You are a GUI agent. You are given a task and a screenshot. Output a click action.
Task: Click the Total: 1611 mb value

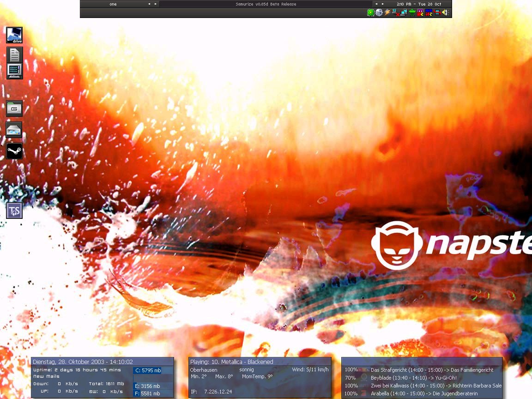107,384
